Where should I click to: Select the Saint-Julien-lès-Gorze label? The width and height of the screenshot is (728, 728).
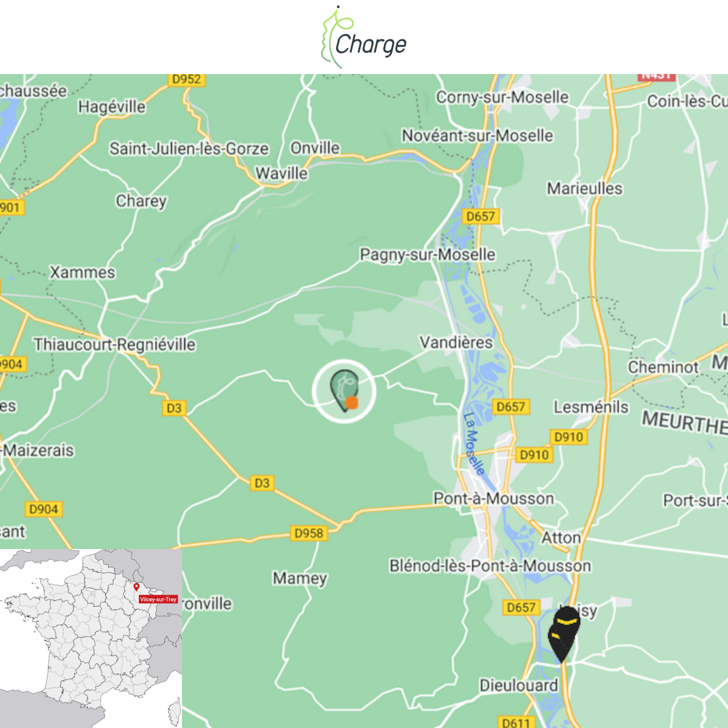coord(189,149)
